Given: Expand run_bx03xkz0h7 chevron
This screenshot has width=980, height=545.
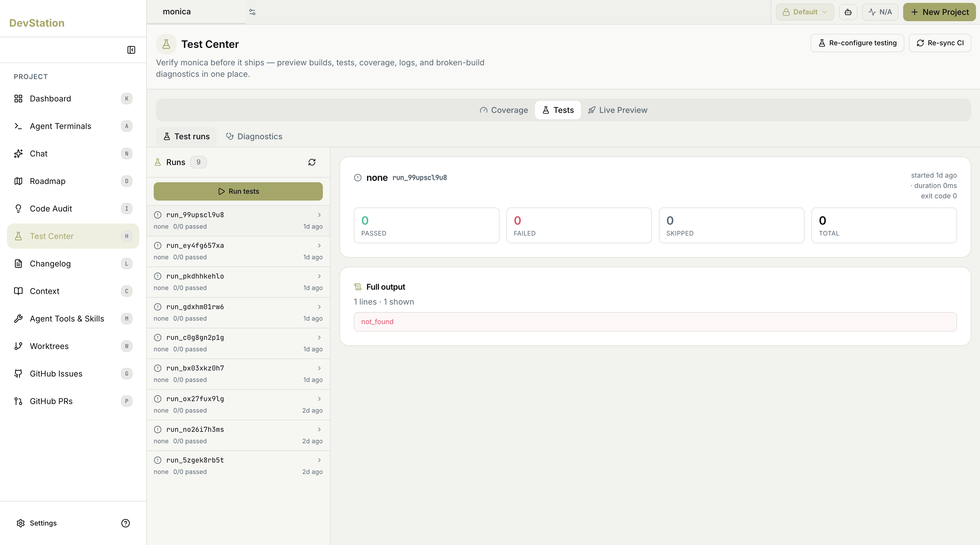Looking at the screenshot, I should 319,368.
